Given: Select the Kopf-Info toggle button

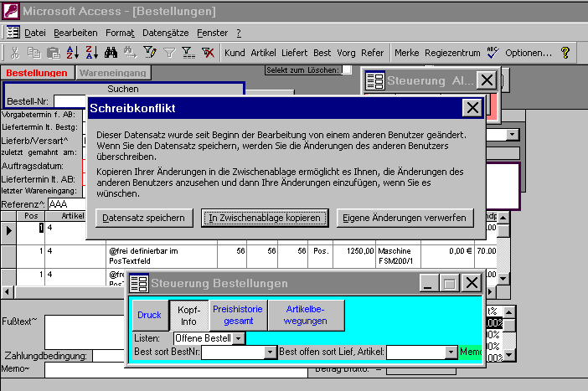Looking at the screenshot, I should pos(188,315).
